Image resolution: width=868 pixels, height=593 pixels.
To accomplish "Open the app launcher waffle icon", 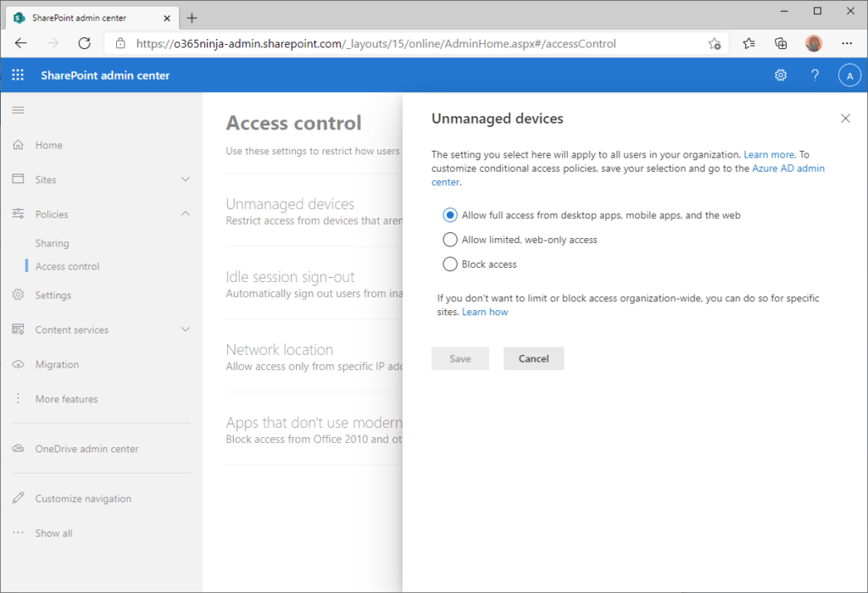I will [x=18, y=75].
